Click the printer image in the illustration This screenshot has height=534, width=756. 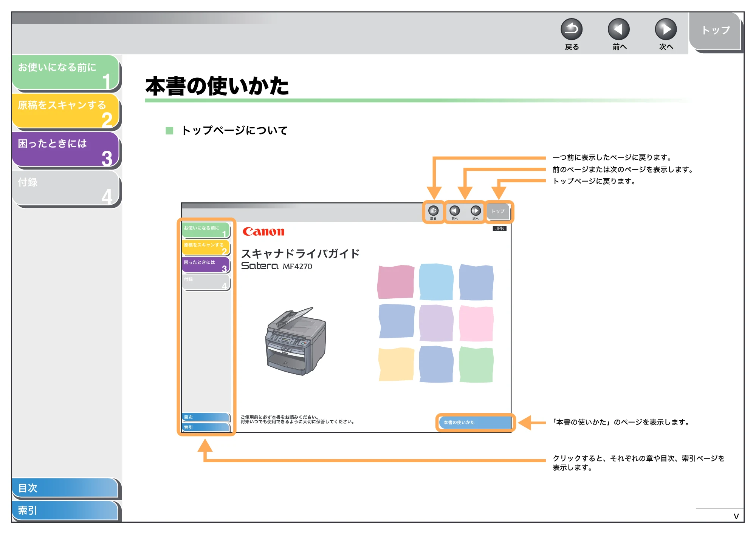coord(296,341)
